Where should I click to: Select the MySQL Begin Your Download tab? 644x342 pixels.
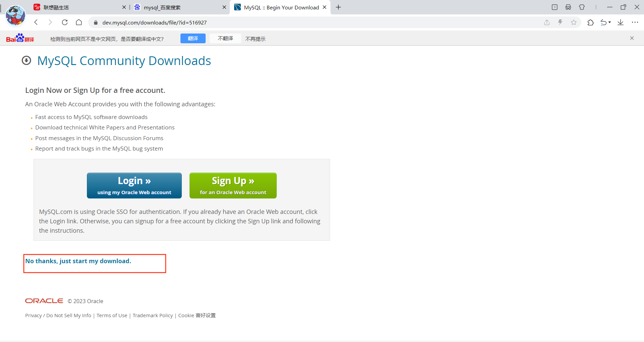[280, 7]
